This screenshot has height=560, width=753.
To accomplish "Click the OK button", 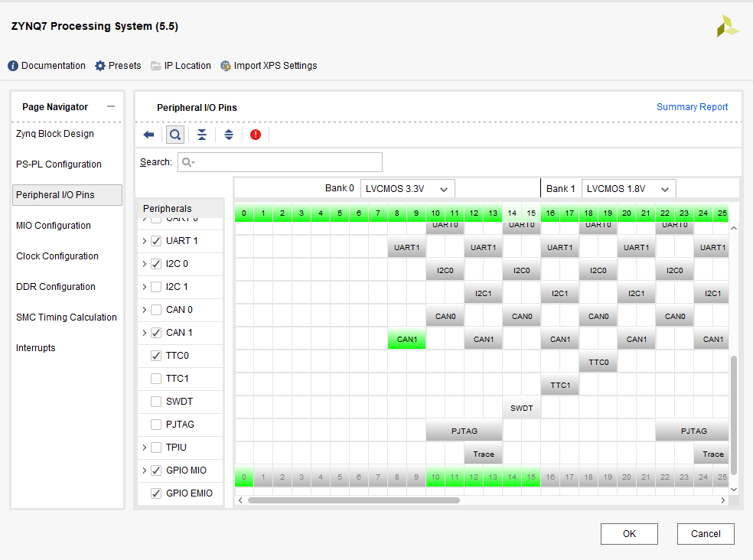I will (629, 534).
